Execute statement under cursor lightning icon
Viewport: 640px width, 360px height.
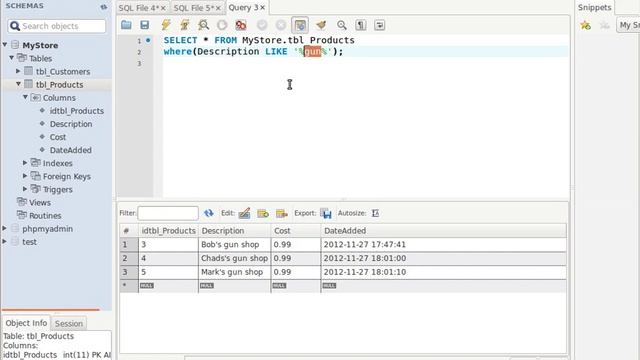click(x=184, y=25)
